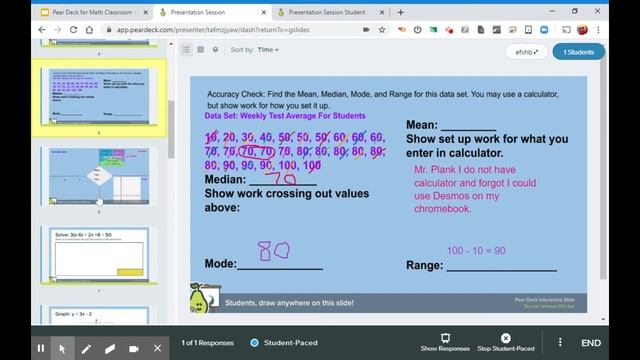Bookmark this page with the star icon
640x360 pixels.
click(382, 30)
